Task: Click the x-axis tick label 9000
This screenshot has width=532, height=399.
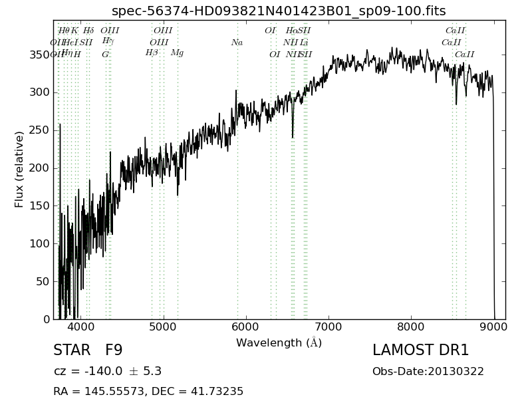Action: click(494, 327)
